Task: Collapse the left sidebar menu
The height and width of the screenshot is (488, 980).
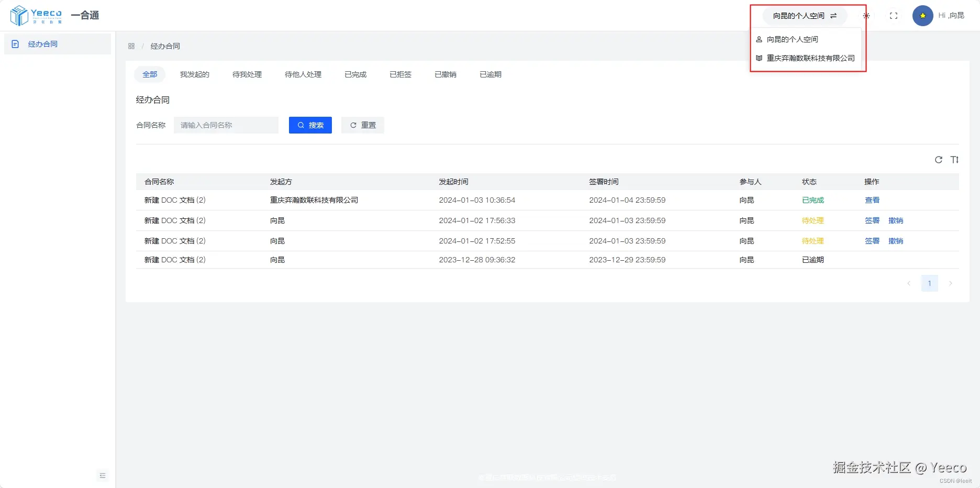Action: click(x=103, y=475)
